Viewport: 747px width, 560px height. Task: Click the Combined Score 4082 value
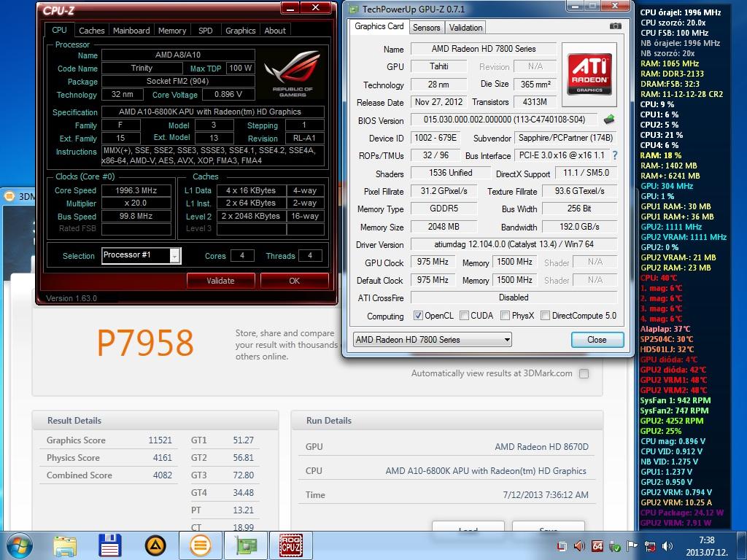[x=162, y=475]
